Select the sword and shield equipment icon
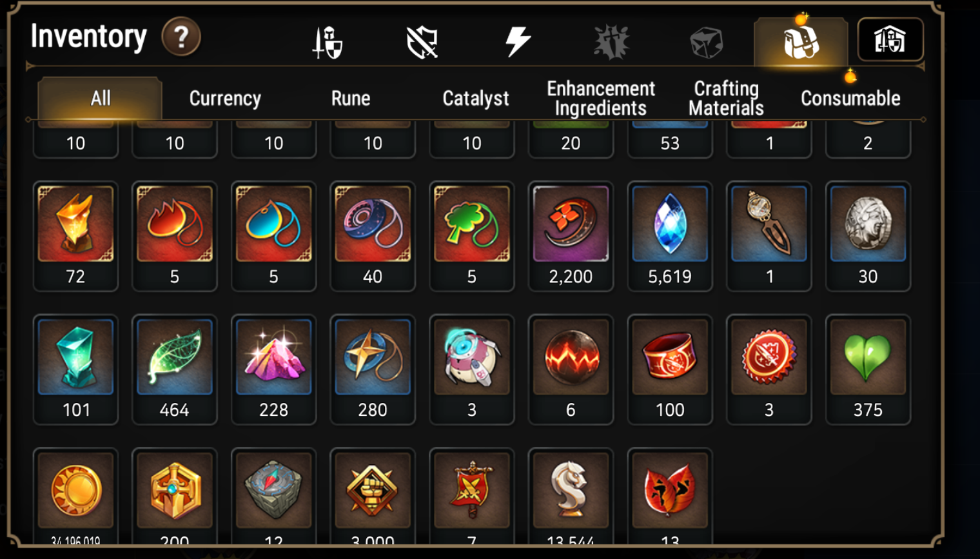 click(x=328, y=43)
